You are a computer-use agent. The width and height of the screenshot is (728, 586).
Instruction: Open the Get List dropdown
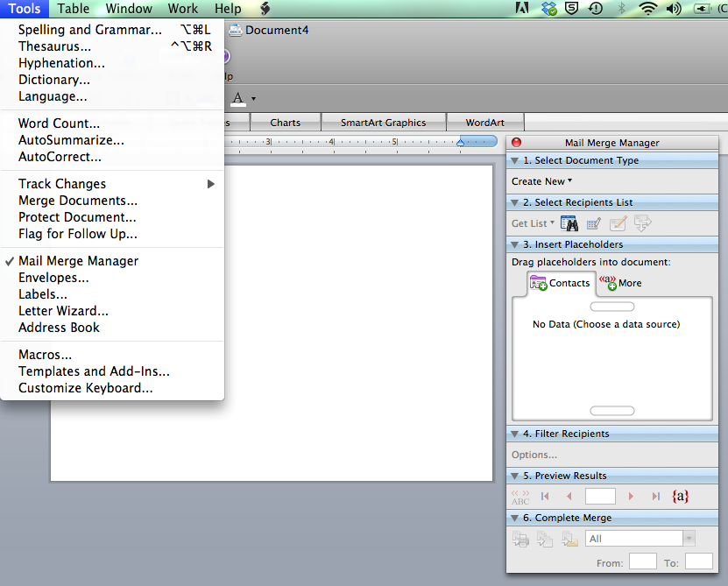coord(533,223)
